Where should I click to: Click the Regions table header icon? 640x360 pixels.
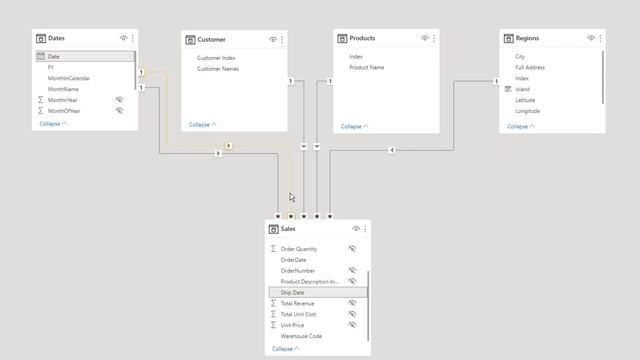coord(509,38)
